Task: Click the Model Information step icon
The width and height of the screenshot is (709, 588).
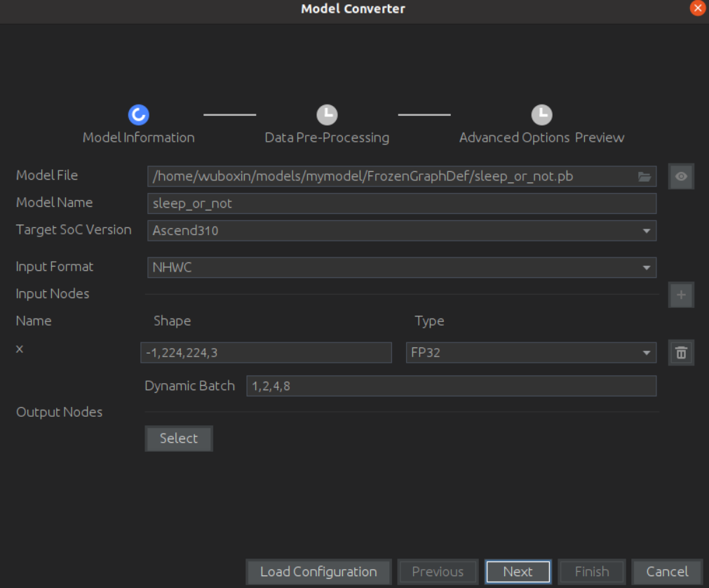Action: coord(138,115)
